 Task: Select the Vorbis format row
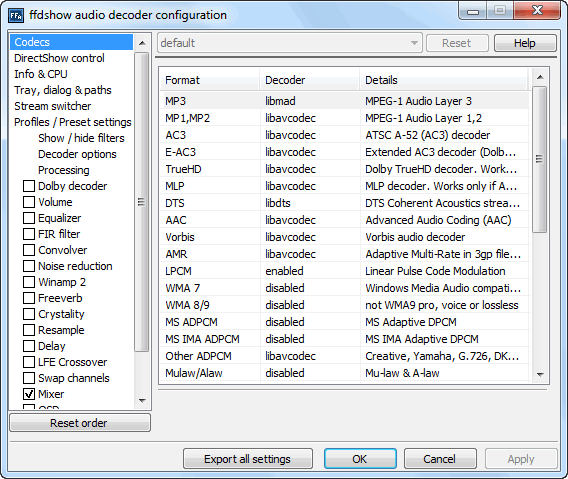pyautogui.click(x=344, y=237)
